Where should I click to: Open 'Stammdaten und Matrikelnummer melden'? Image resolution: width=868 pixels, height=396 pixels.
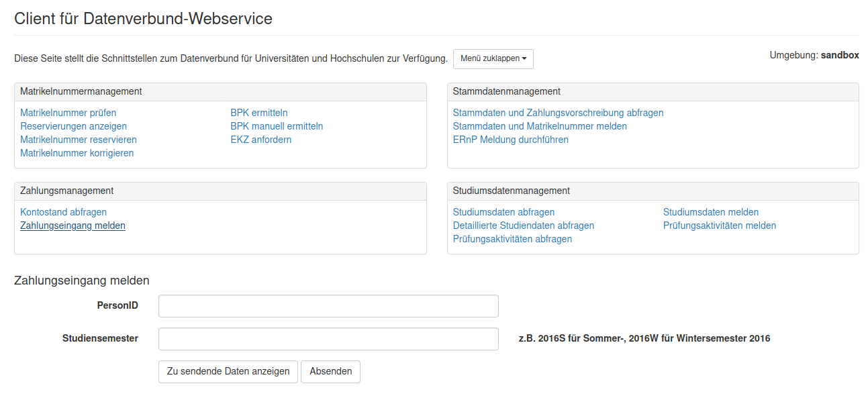tap(540, 126)
